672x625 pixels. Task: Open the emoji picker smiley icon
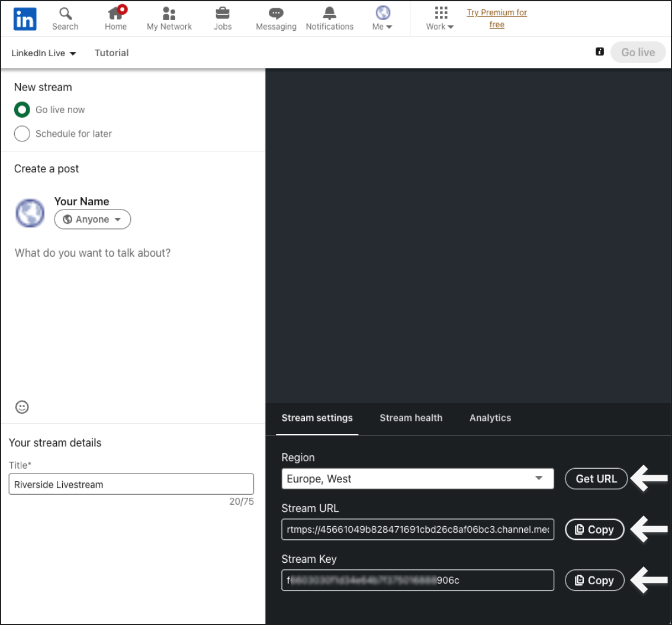22,407
